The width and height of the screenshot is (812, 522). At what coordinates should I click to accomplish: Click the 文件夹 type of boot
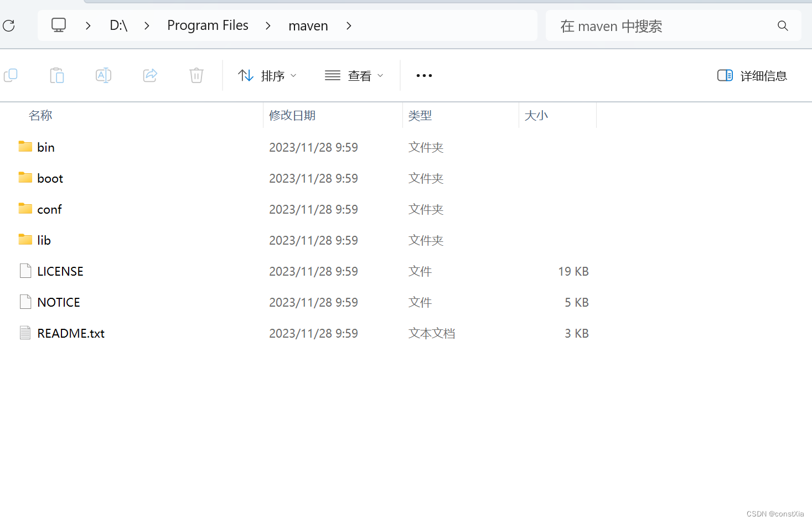(426, 178)
